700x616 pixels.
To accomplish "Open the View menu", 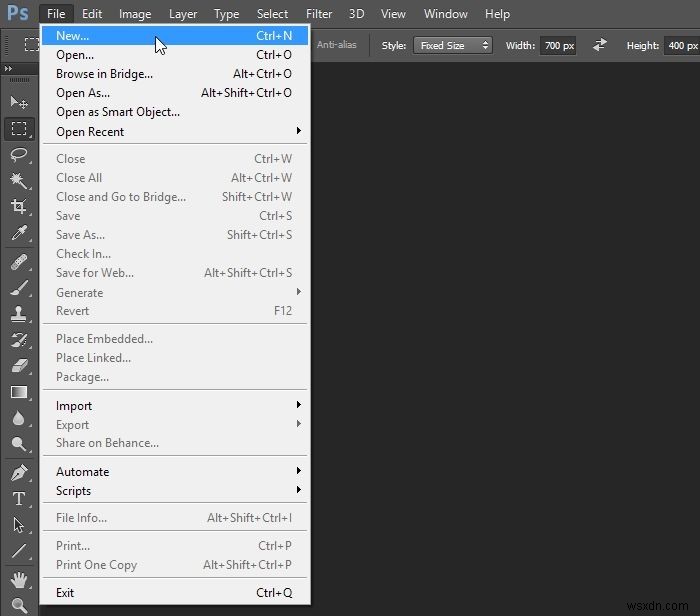I will point(393,14).
